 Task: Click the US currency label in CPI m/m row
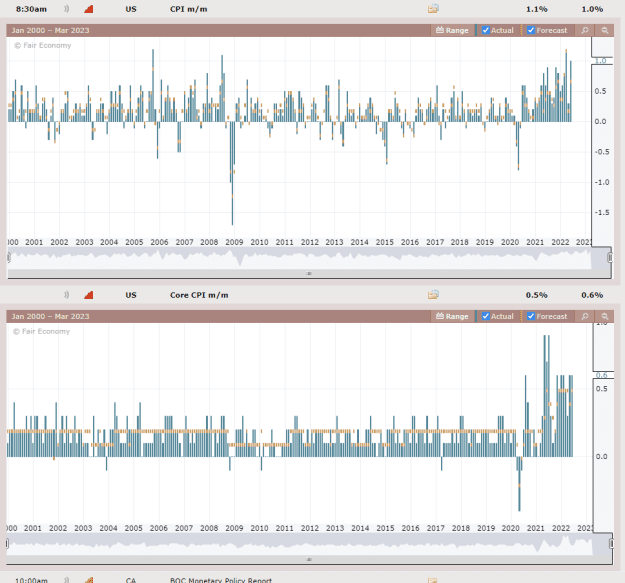[131, 9]
